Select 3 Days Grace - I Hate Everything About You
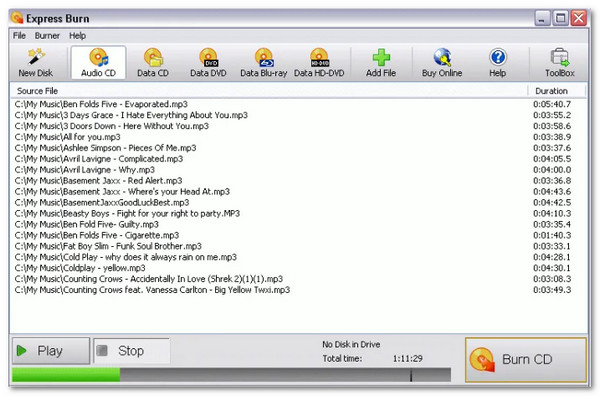The width and height of the screenshot is (600, 396). [x=131, y=115]
